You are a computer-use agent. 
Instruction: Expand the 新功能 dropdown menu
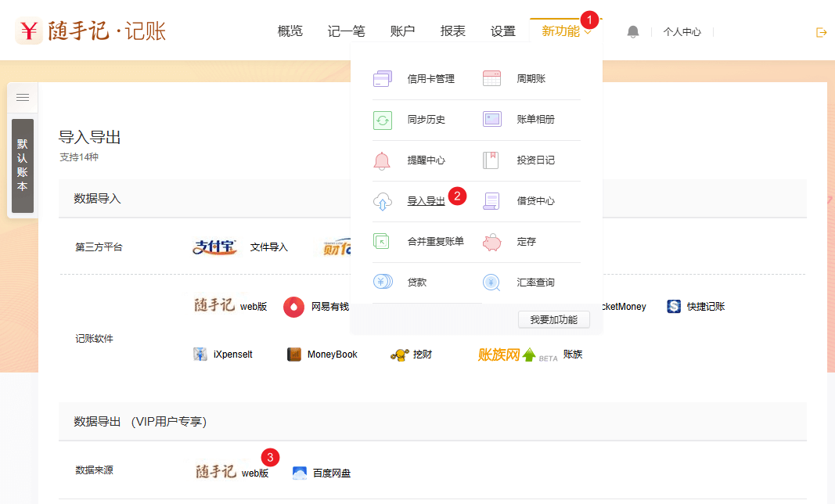pos(566,31)
